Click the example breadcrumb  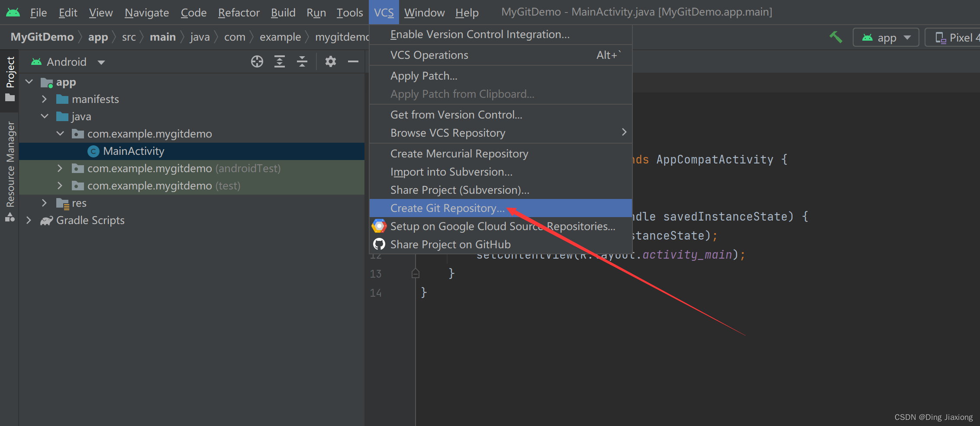[280, 37]
